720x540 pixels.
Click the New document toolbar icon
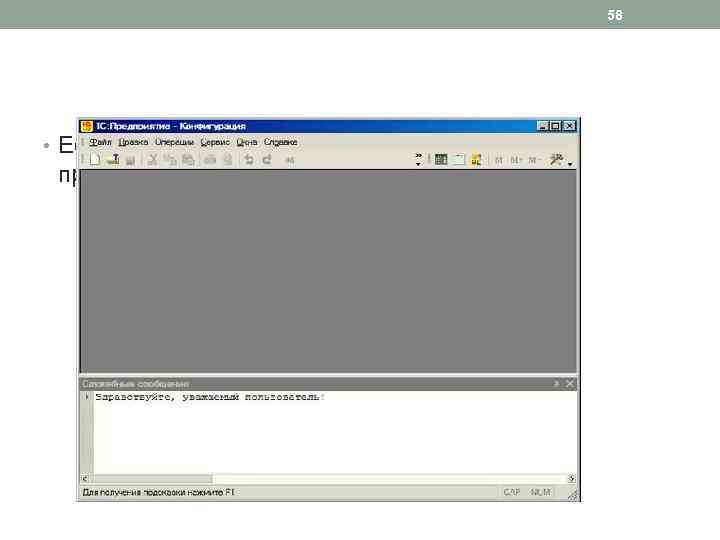(95, 159)
